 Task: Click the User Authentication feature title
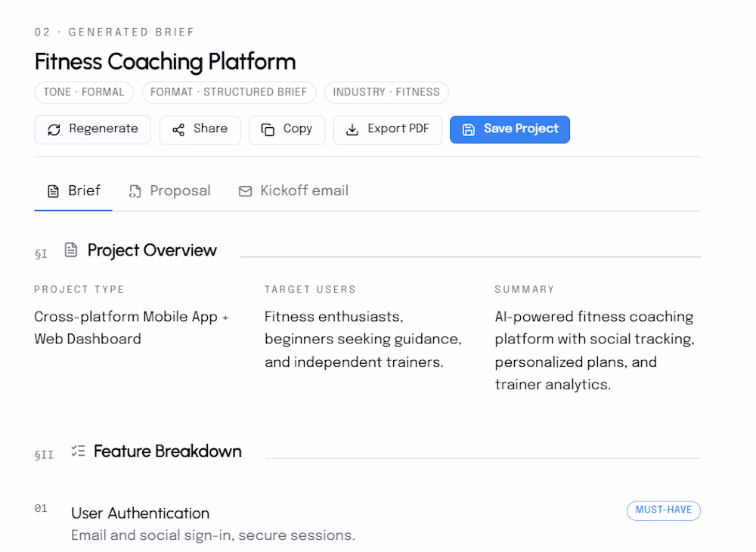[x=141, y=513]
